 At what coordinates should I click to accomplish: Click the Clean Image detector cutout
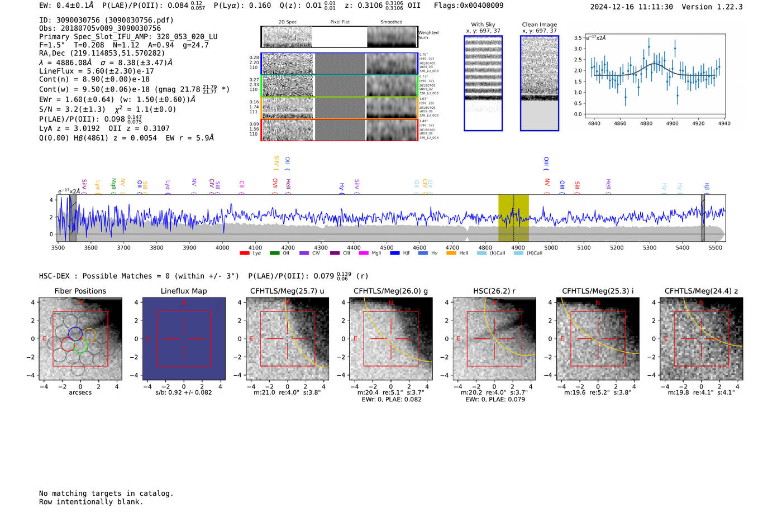point(540,83)
